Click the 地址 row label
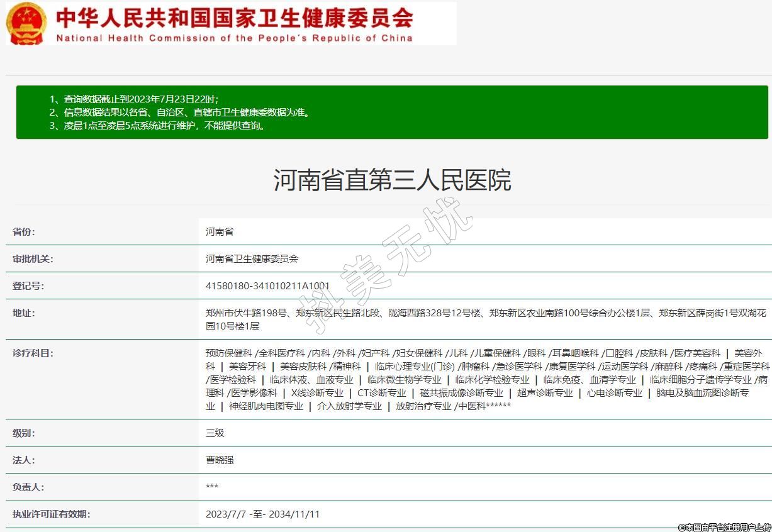772x532 pixels. pos(24,313)
